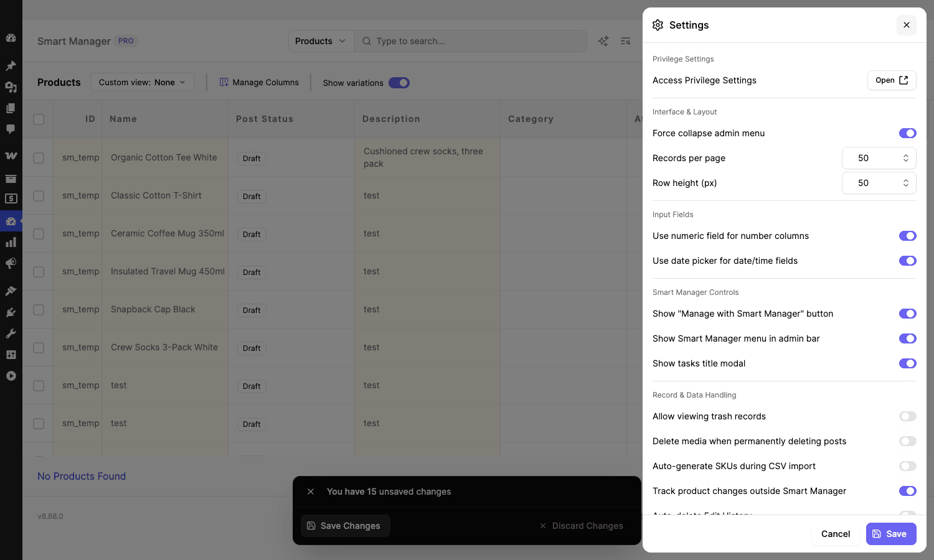Click the PRO badge next to Smart Manager
Viewport: 934px width, 560px height.
126,41
